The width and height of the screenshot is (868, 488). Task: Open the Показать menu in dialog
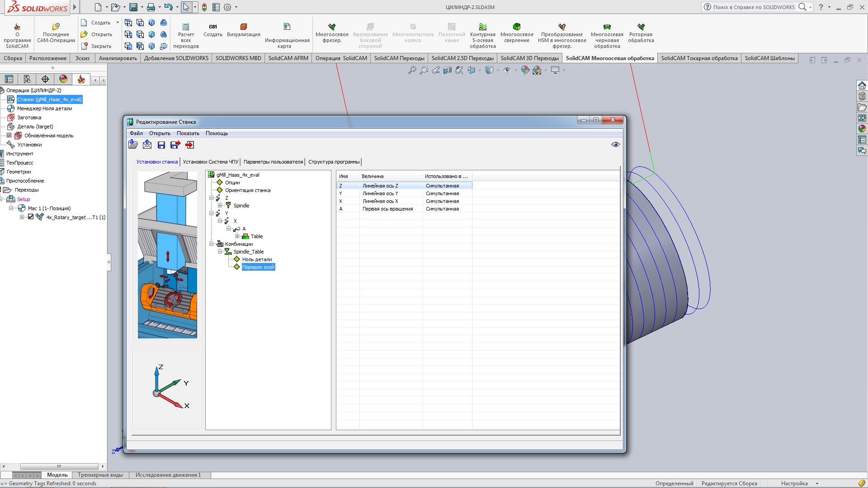188,133
